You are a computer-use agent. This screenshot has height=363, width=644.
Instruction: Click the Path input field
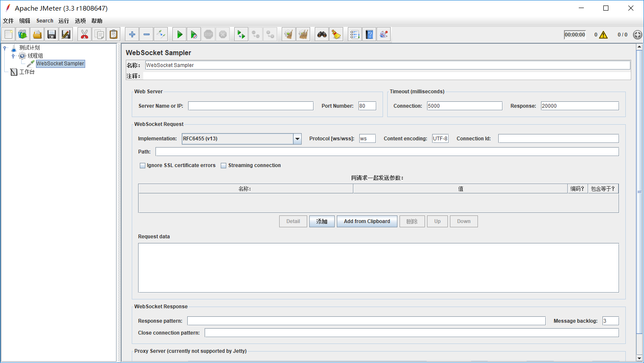(387, 152)
